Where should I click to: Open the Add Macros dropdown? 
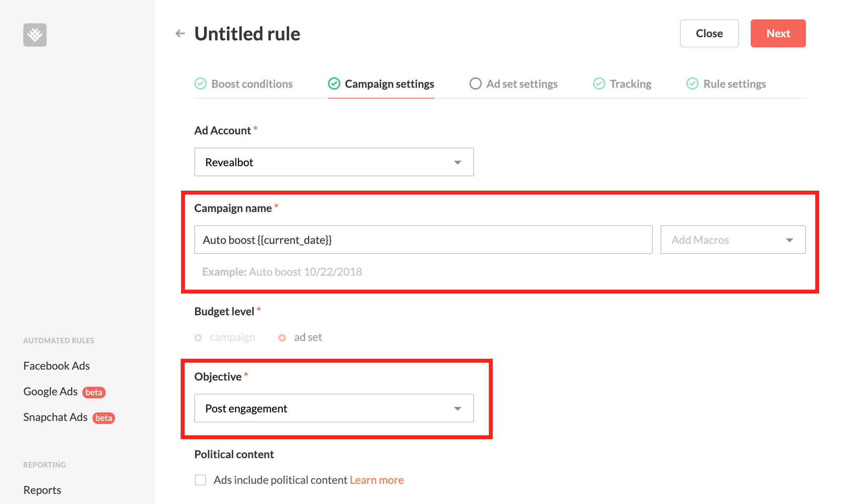click(733, 240)
